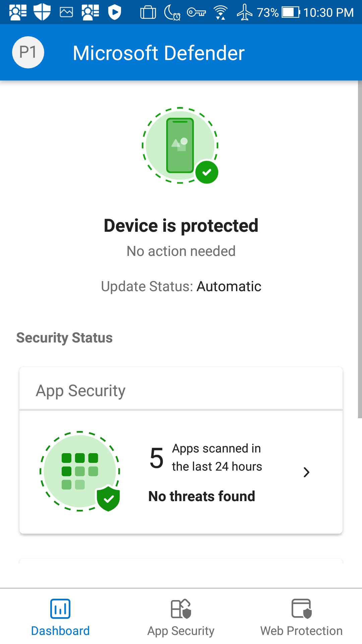Tap the airplane mode status icon
362x644 pixels.
[x=245, y=12]
